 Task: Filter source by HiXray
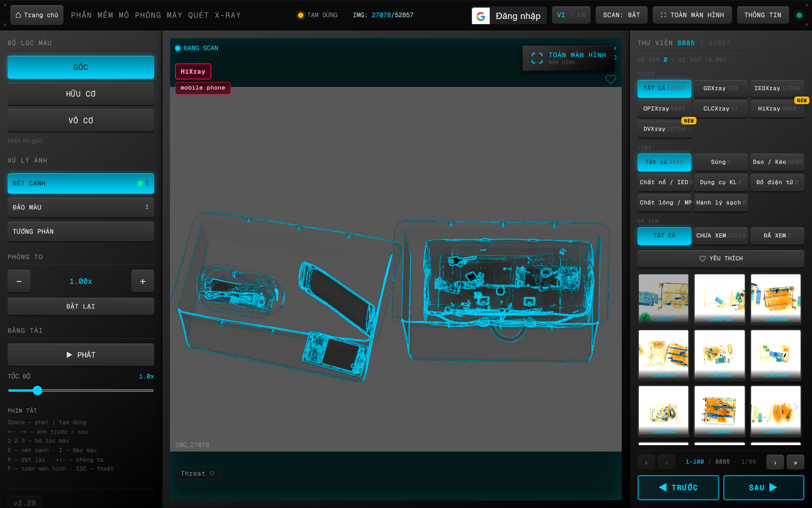click(777, 109)
